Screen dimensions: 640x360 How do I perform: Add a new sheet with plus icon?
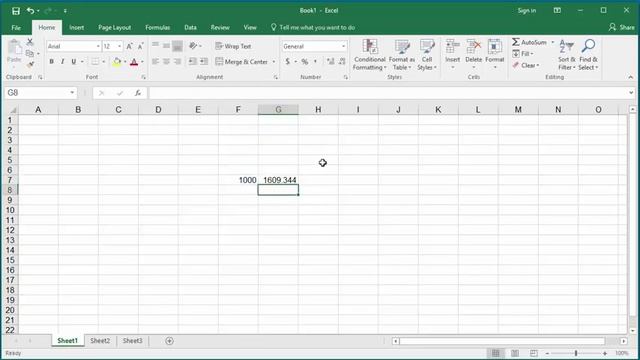[x=169, y=341]
